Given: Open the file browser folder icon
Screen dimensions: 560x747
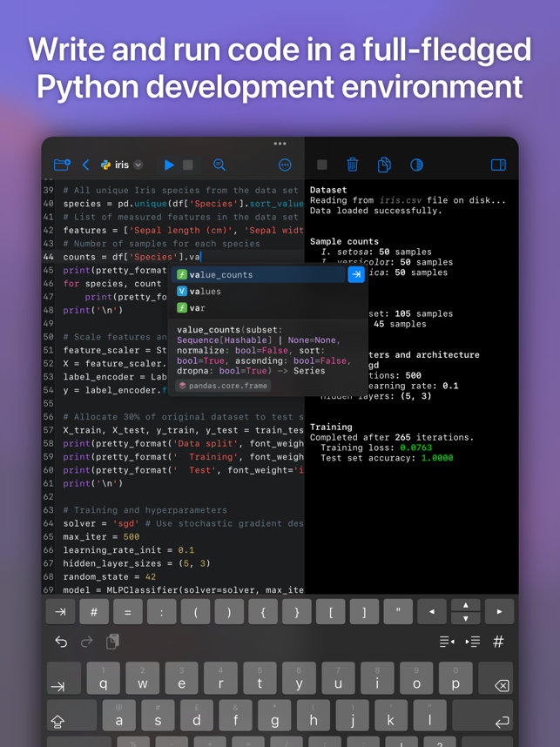Looking at the screenshot, I should (x=62, y=165).
